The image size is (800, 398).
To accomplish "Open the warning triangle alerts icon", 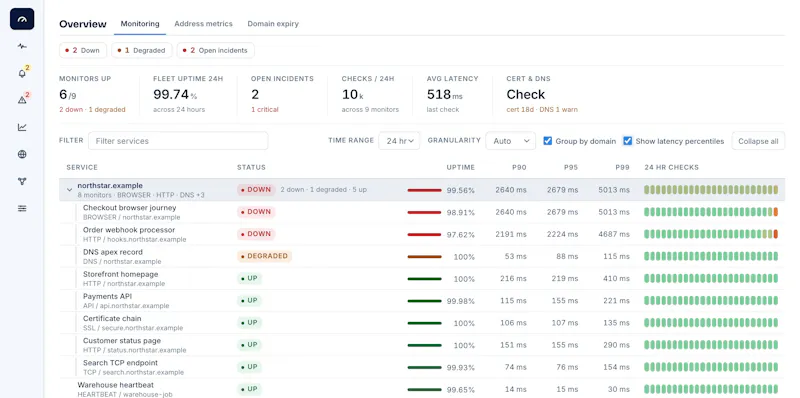I will [x=22, y=100].
